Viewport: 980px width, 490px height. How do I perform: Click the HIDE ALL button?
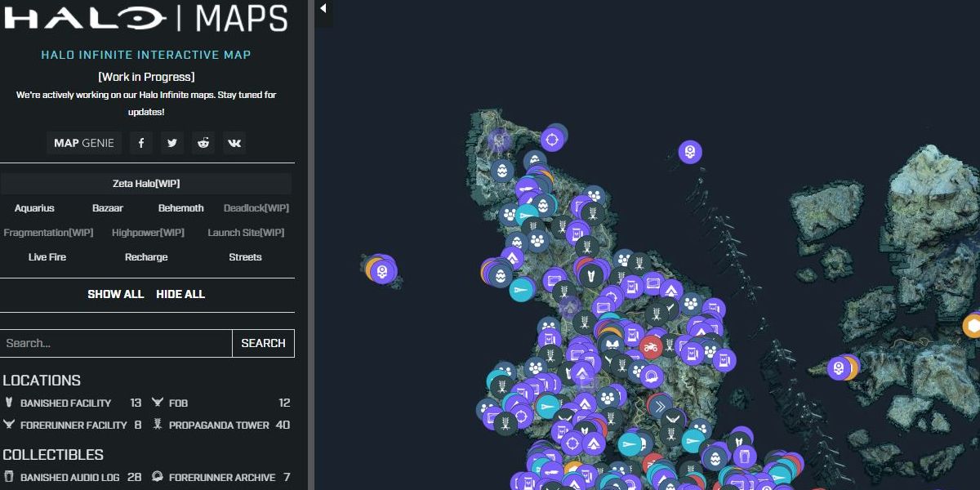click(x=180, y=294)
